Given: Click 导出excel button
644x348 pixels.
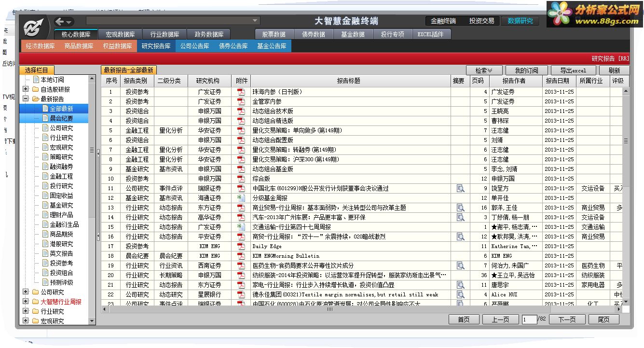Looking at the screenshot, I should [574, 70].
